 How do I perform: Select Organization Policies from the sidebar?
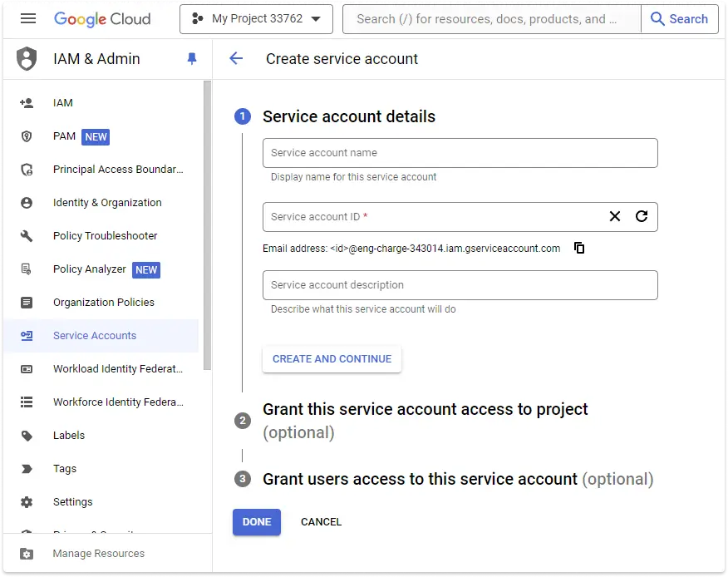click(103, 303)
